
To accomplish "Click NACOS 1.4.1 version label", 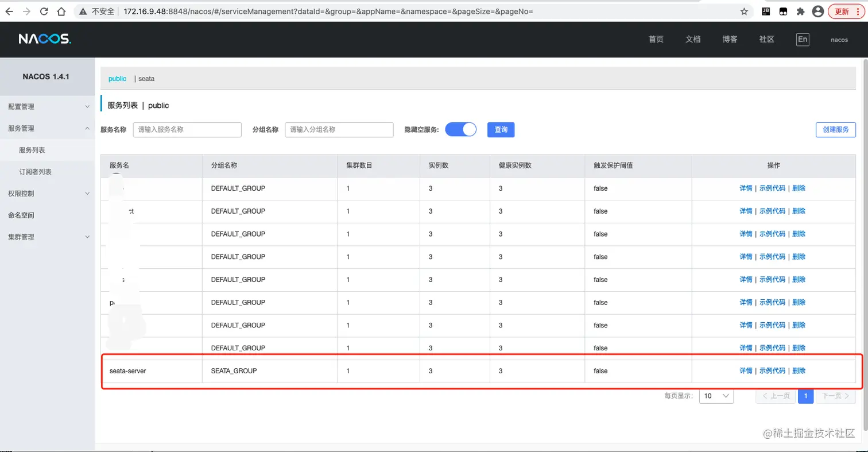I will pyautogui.click(x=46, y=76).
